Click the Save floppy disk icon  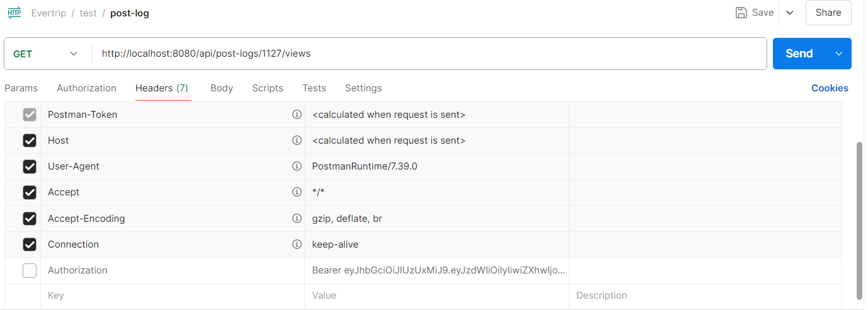[x=741, y=13]
